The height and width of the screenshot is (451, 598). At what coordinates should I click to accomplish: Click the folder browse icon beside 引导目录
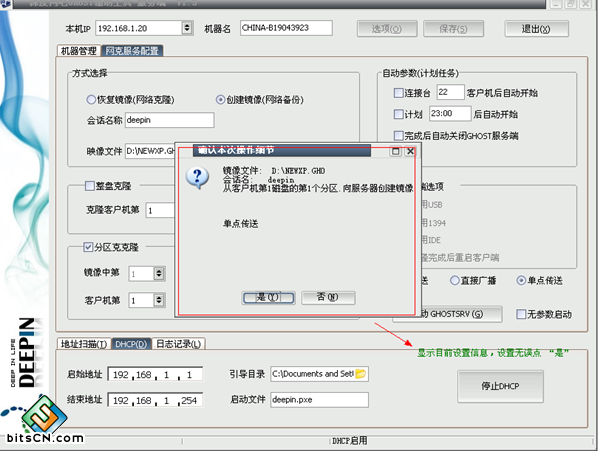360,374
